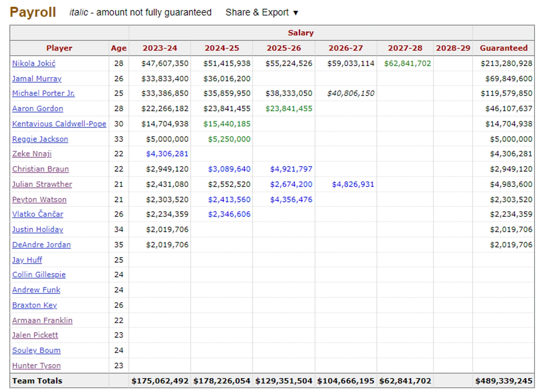Open Nikola Jokić player page
Image resolution: width=538 pixels, height=392 pixels.
34,63
